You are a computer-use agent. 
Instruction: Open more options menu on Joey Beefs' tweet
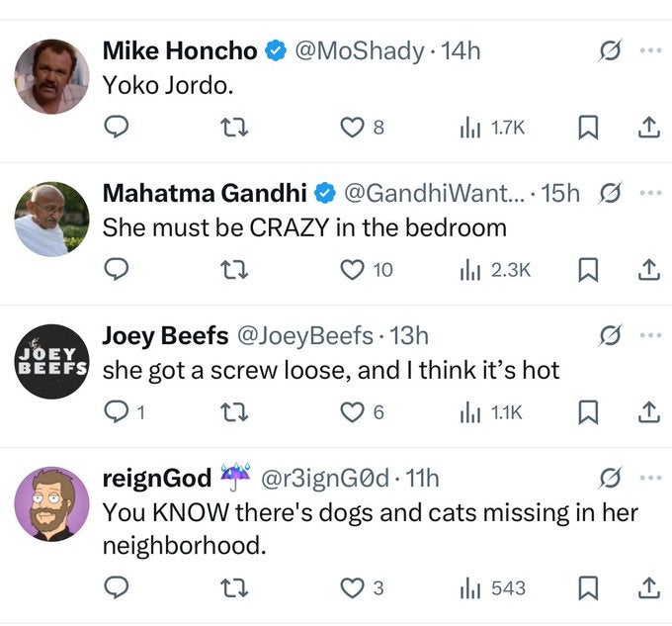648,336
